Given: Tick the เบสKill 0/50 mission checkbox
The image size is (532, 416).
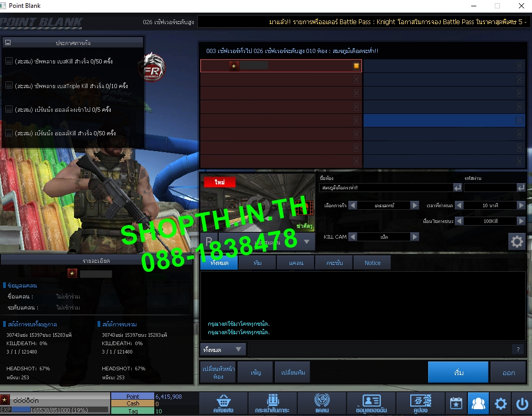Looking at the screenshot, I should (x=9, y=61).
